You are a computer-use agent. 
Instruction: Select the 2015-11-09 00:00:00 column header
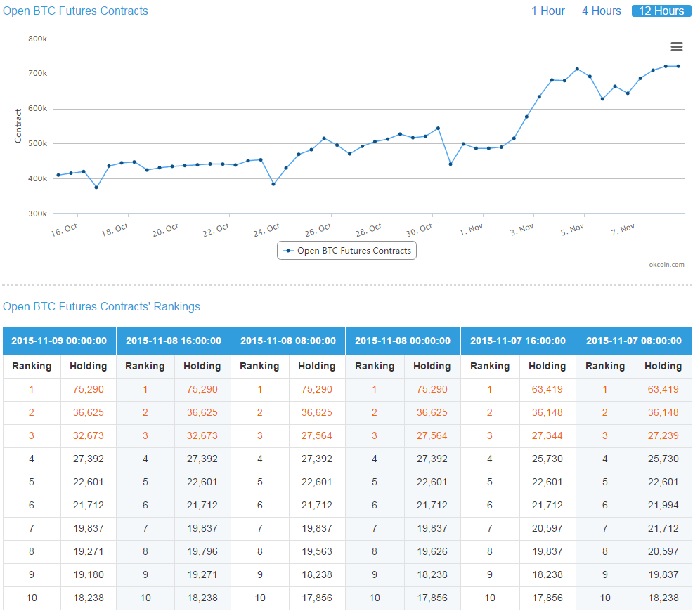(59, 341)
